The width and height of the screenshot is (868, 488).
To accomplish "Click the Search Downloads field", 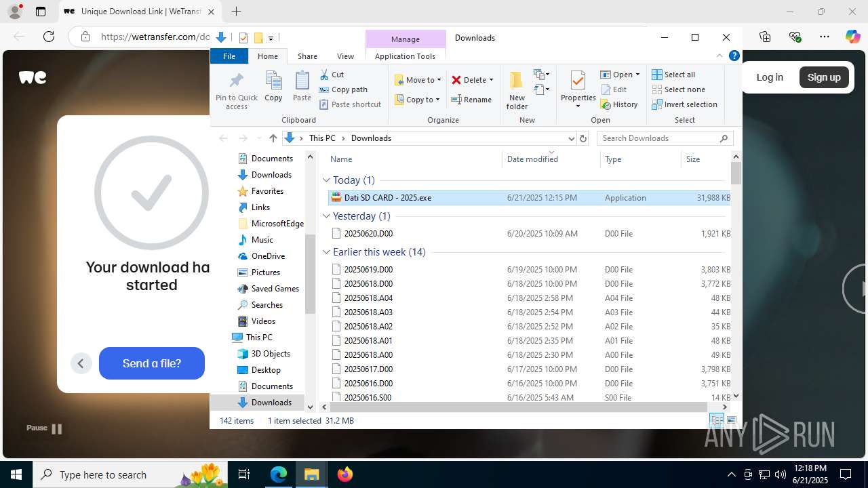I will click(x=665, y=138).
